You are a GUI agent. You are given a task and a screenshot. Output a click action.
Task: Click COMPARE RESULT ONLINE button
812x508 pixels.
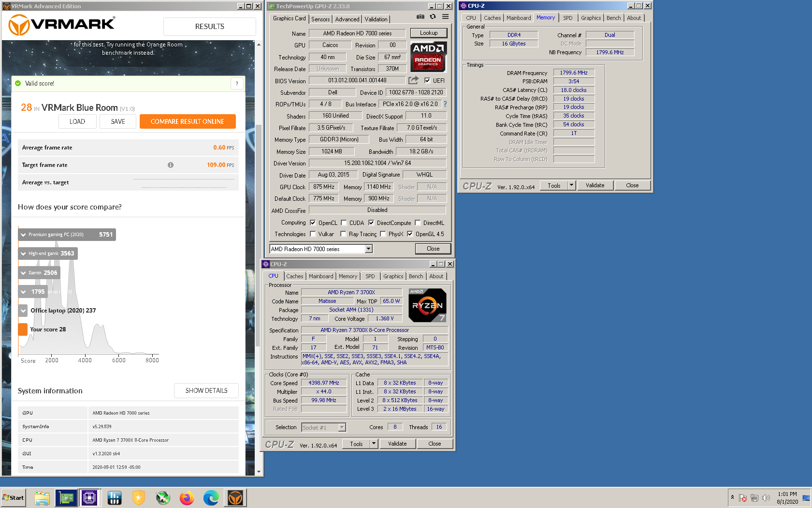pos(188,121)
